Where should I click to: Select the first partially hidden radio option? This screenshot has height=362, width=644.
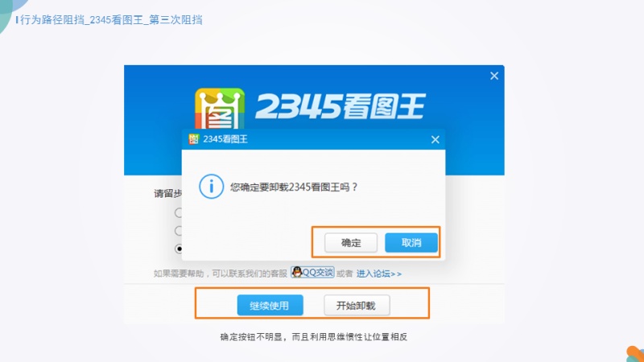[x=178, y=212]
